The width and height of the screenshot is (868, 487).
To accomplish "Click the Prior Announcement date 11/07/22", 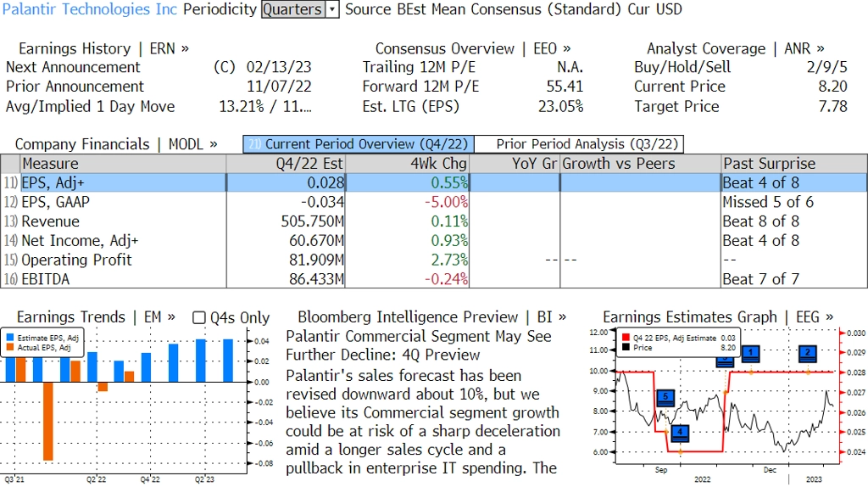I will (278, 87).
